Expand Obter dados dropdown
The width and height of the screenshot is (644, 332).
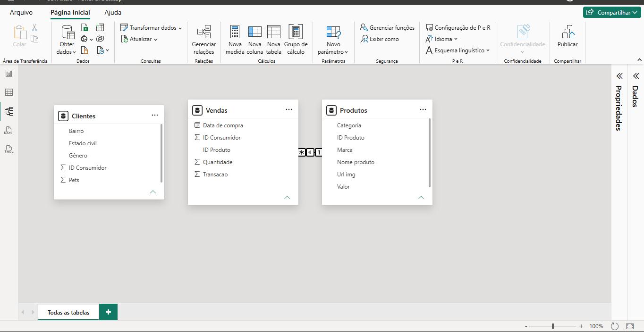[x=67, y=48]
